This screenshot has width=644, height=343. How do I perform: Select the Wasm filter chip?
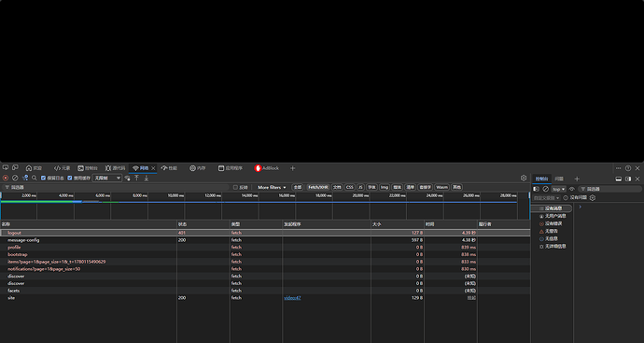[441, 187]
